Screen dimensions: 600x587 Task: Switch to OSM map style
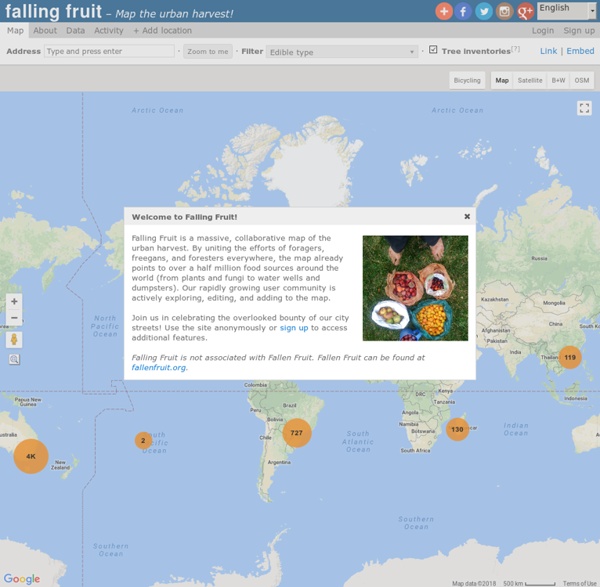[582, 80]
